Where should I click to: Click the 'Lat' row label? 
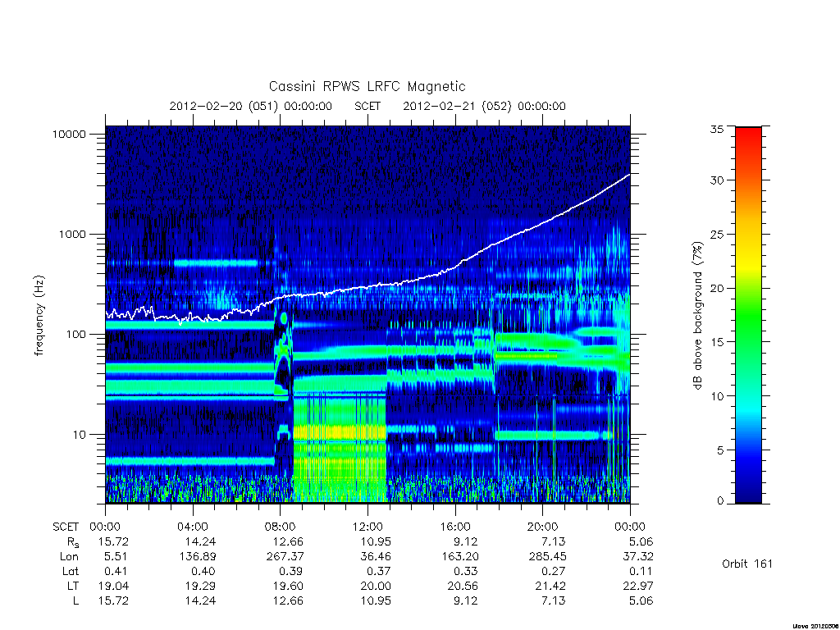(71, 572)
